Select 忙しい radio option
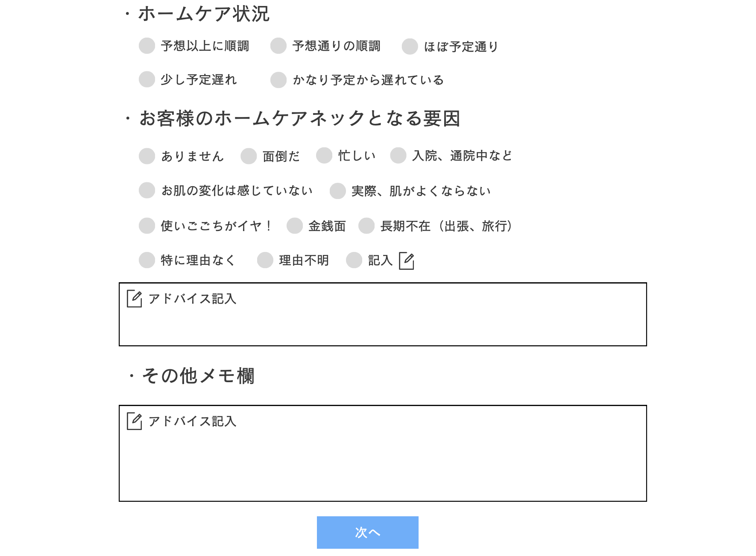The image size is (756, 556). pos(324,156)
